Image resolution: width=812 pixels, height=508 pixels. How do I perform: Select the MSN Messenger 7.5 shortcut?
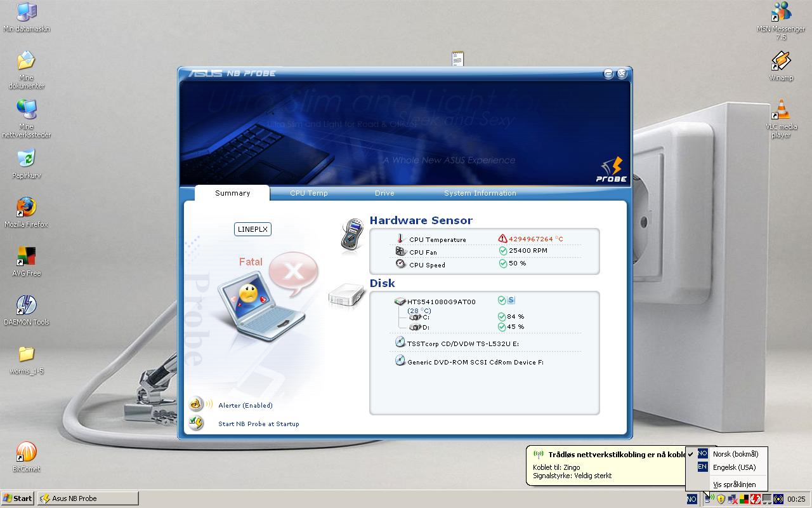tap(781, 21)
